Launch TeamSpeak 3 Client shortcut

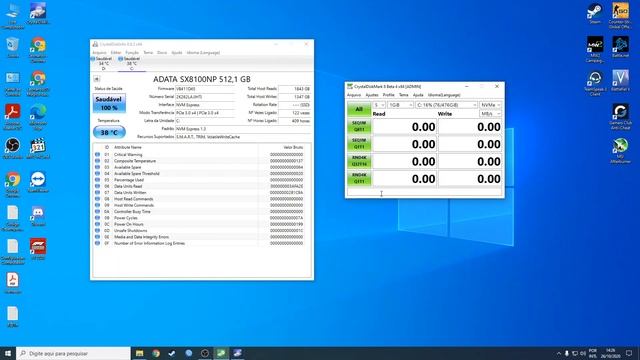tap(595, 83)
